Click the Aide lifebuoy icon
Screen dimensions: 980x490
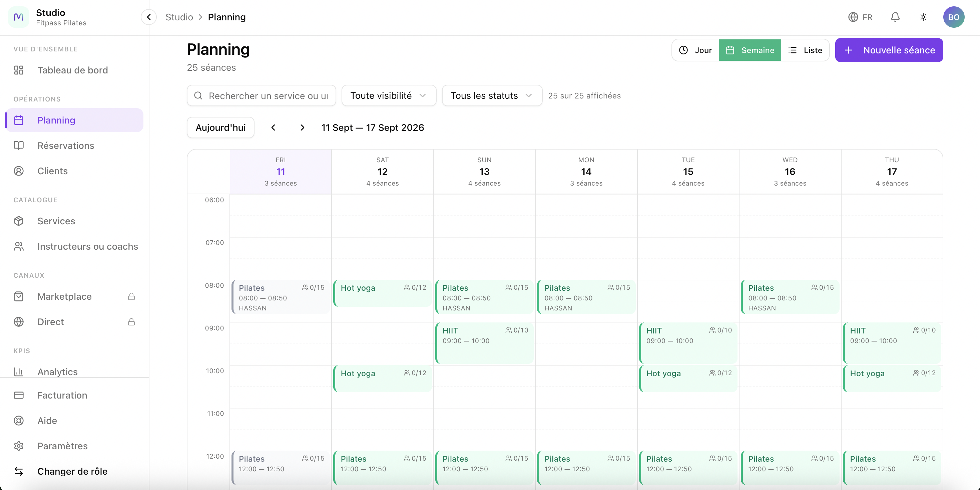(x=19, y=421)
